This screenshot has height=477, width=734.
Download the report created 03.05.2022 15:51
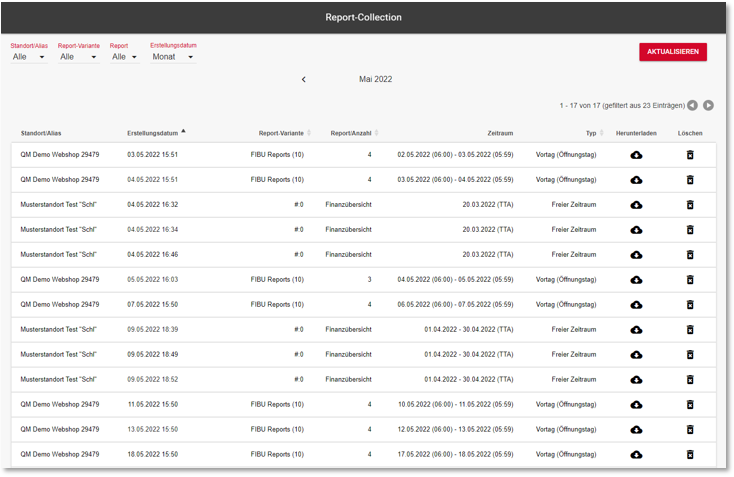636,155
